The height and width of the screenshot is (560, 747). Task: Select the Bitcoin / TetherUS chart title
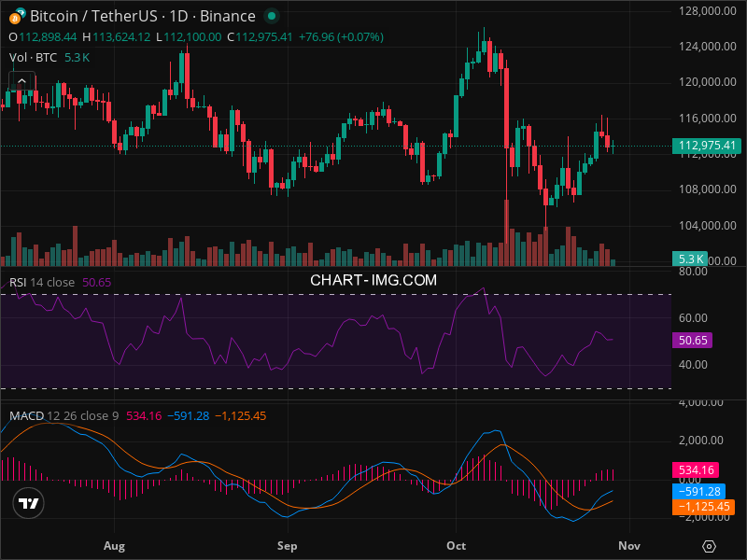[142, 16]
